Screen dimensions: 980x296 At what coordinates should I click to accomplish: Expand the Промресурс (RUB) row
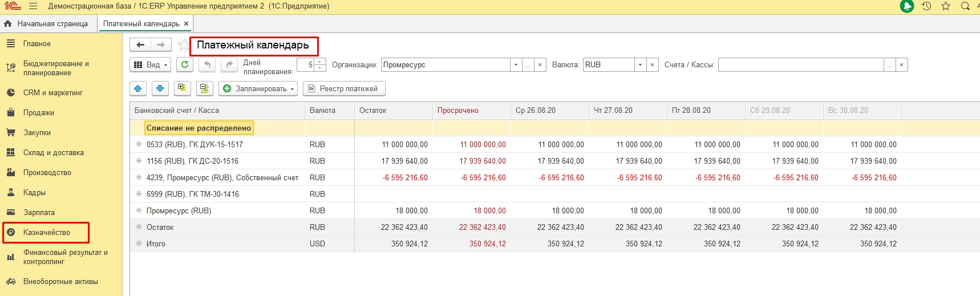coord(139,210)
